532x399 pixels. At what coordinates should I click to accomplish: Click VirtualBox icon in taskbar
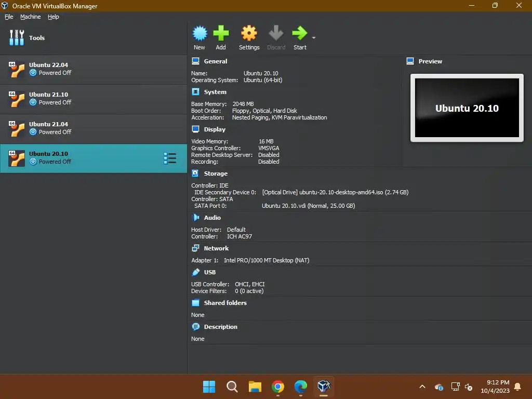tap(323, 387)
